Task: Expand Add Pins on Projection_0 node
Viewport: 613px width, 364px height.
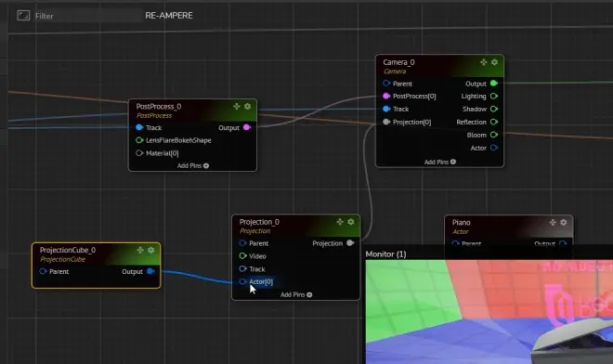Action: (x=296, y=294)
